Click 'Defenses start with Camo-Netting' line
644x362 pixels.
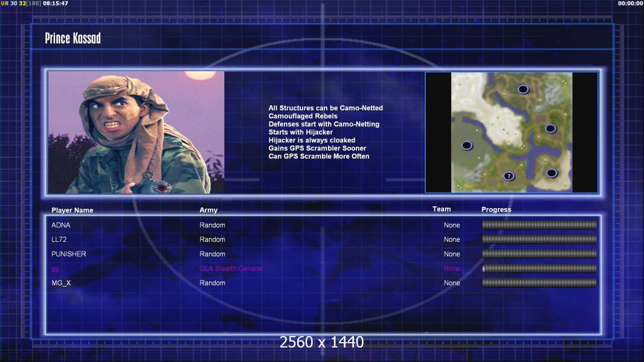(x=324, y=124)
